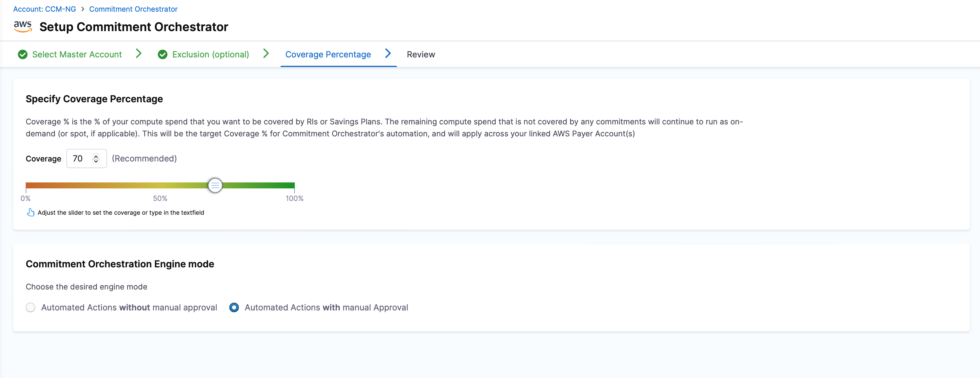Screen dimensions: 980x378
Task: Open the Coverage Percentage step tab
Action: coord(328,54)
